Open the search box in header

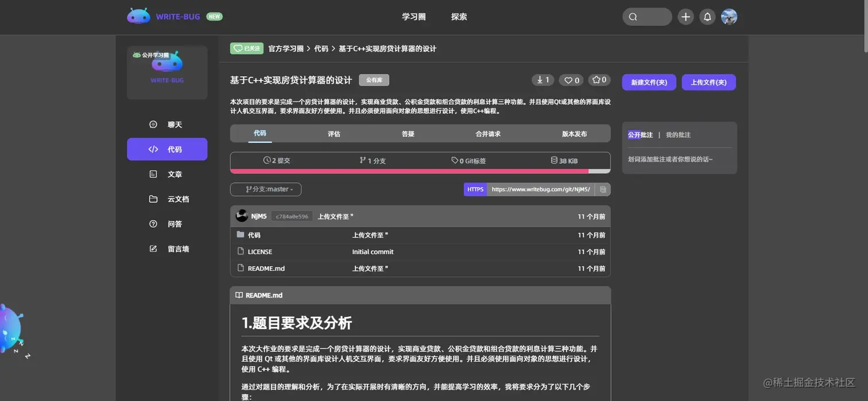coord(647,17)
